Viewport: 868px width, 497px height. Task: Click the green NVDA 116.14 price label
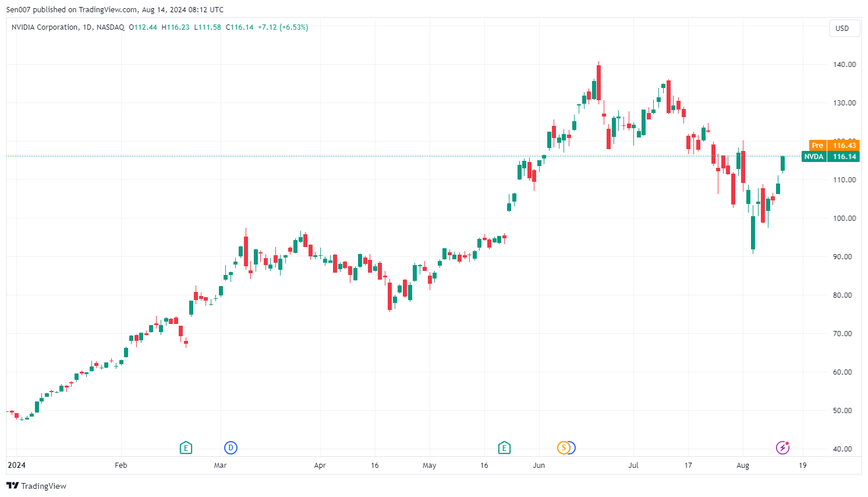[x=830, y=156]
